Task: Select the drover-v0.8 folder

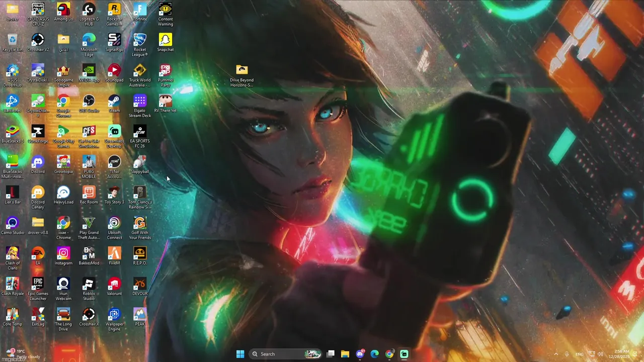Action: coord(38,226)
